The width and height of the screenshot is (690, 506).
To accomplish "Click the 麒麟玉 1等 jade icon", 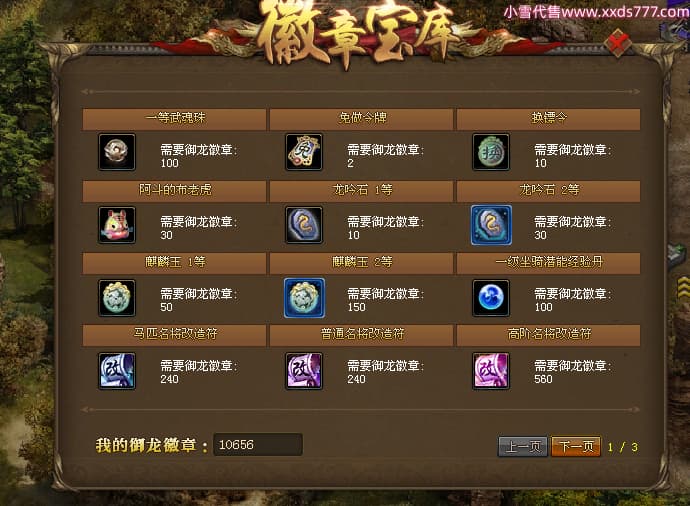I will click(117, 298).
